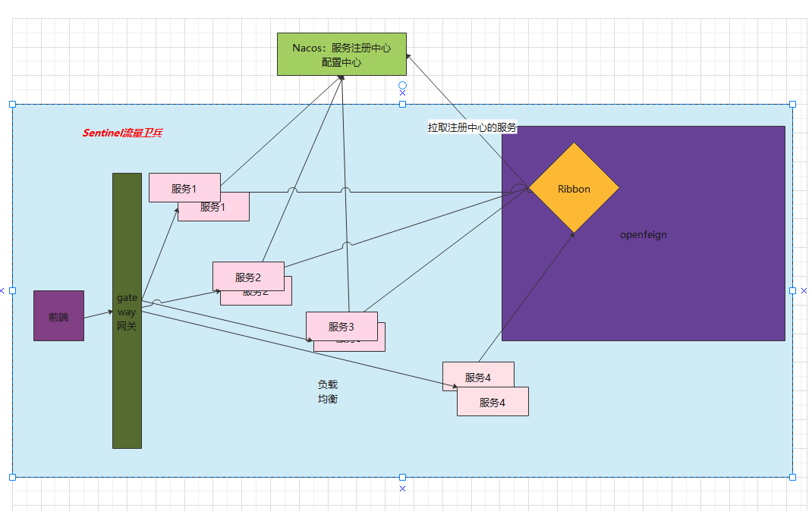Image resolution: width=812 pixels, height=511 pixels.
Task: Click the blue X anchor right of container
Action: point(803,290)
